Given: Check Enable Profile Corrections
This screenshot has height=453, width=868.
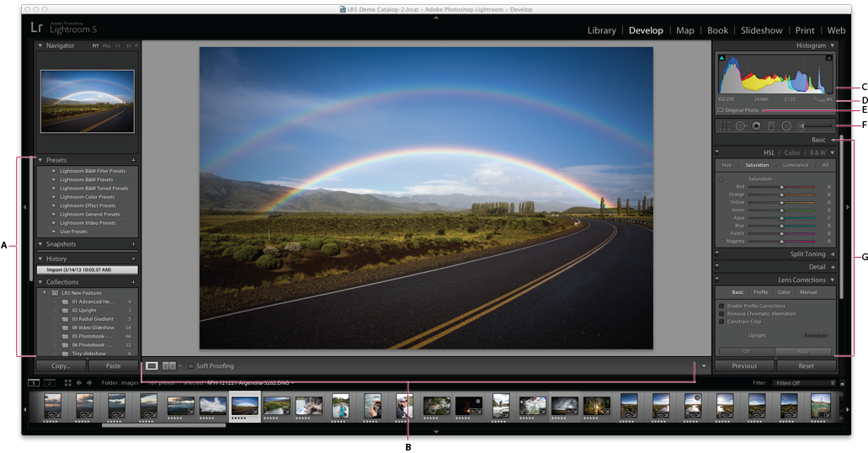Looking at the screenshot, I should (722, 306).
